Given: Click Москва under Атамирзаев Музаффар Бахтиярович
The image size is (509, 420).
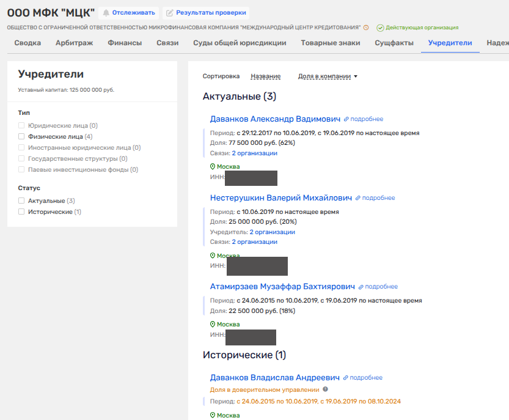Looking at the screenshot, I should tap(228, 324).
